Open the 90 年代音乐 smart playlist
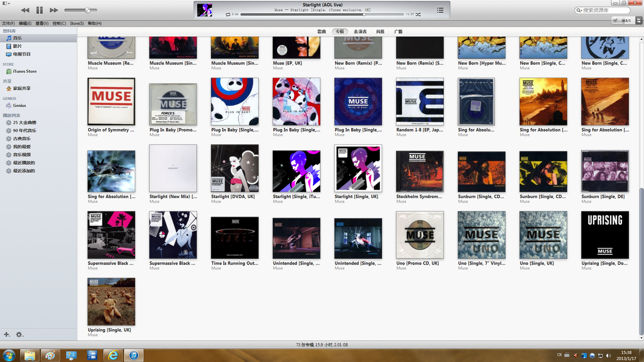Viewport: 644px width, 362px height. [x=38, y=131]
